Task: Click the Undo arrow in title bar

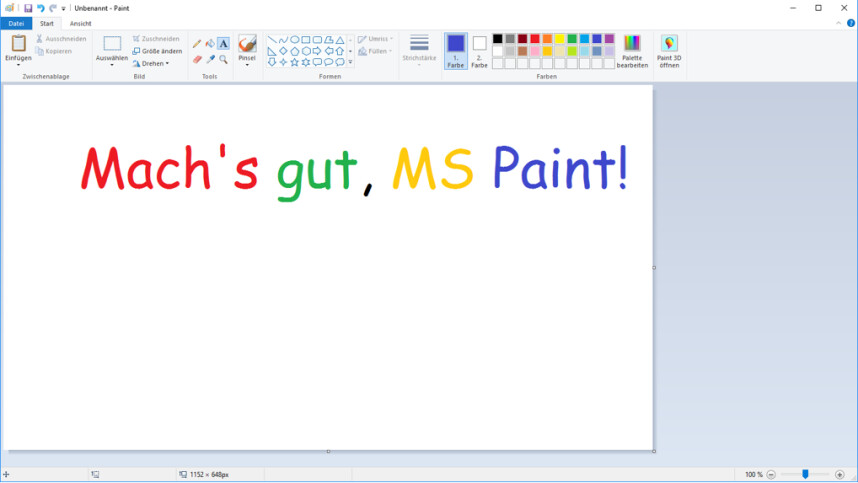Action: (40, 8)
